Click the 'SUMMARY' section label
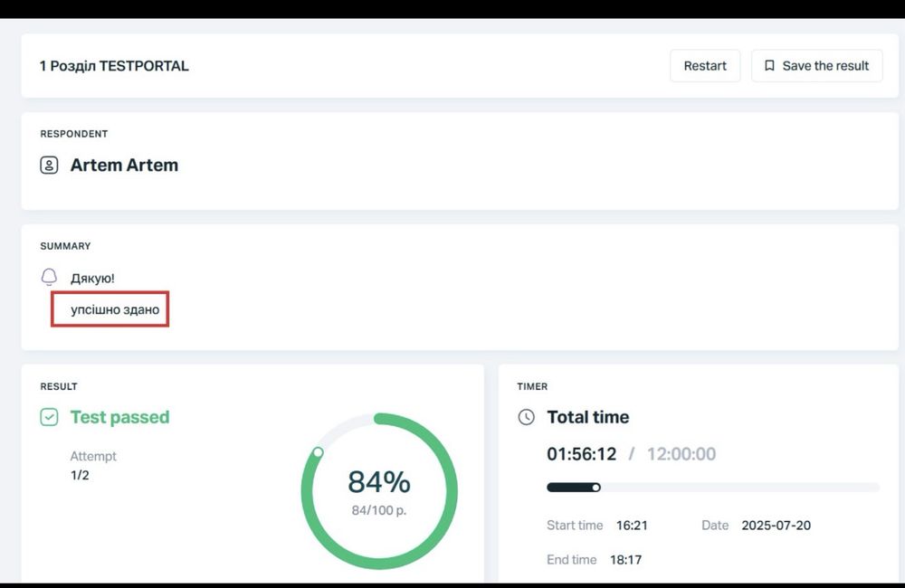This screenshot has width=905, height=588. tap(65, 246)
